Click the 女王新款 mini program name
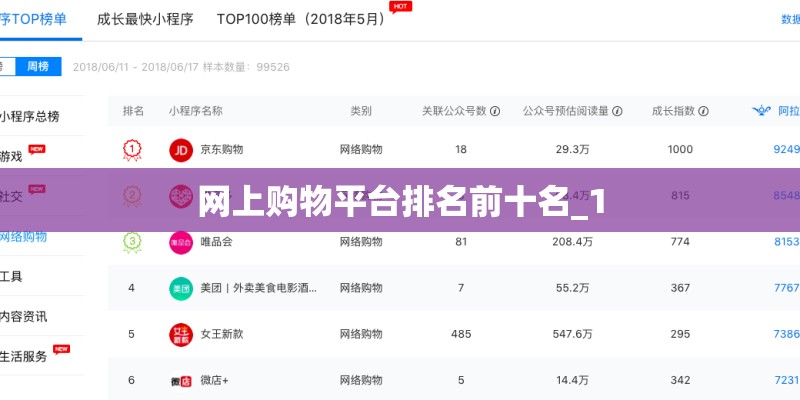 pos(221,334)
